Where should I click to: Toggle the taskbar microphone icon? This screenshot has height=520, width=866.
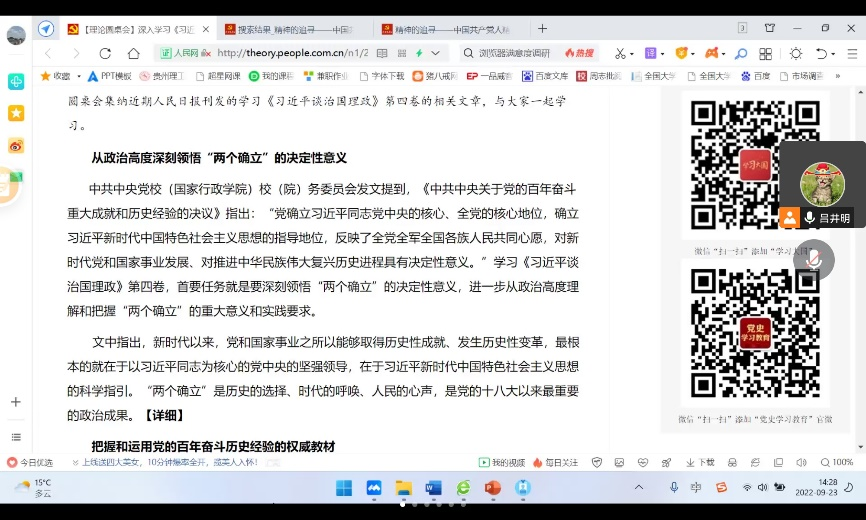coord(673,488)
